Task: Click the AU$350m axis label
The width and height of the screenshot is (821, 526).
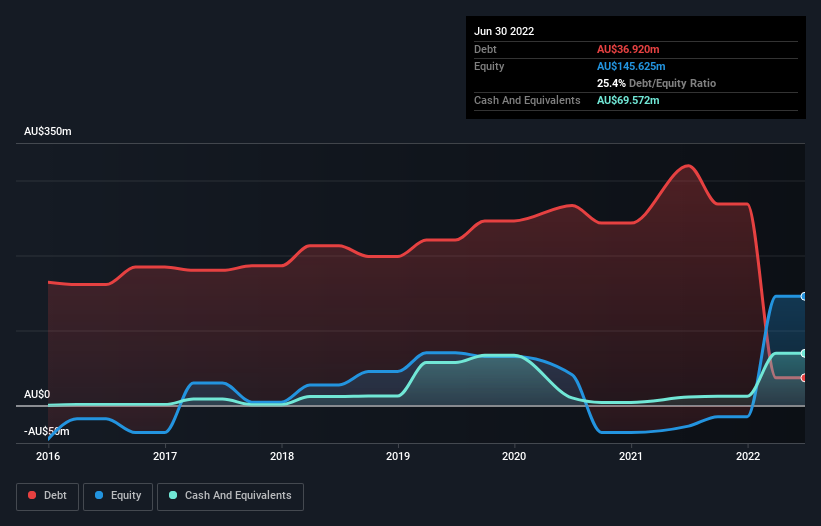Action: click(48, 131)
